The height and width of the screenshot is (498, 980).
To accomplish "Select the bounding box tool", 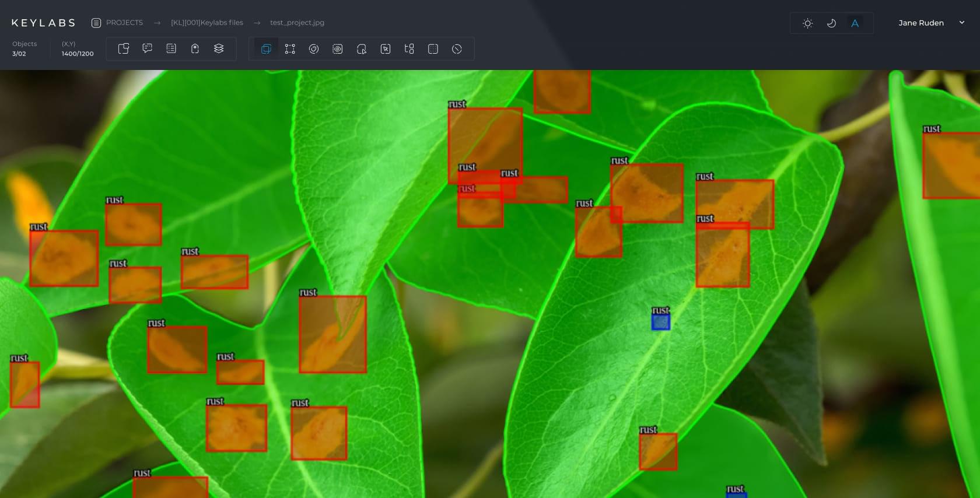I will tap(266, 49).
